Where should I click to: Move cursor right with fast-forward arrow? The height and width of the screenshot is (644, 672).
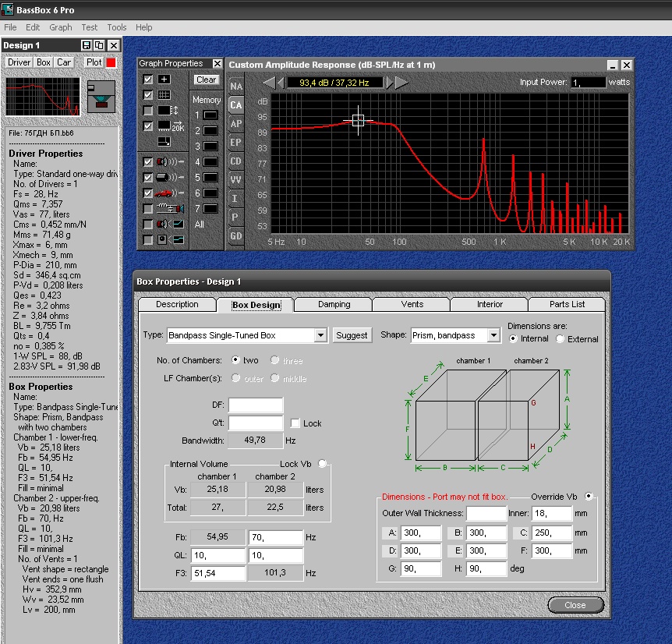point(401,82)
